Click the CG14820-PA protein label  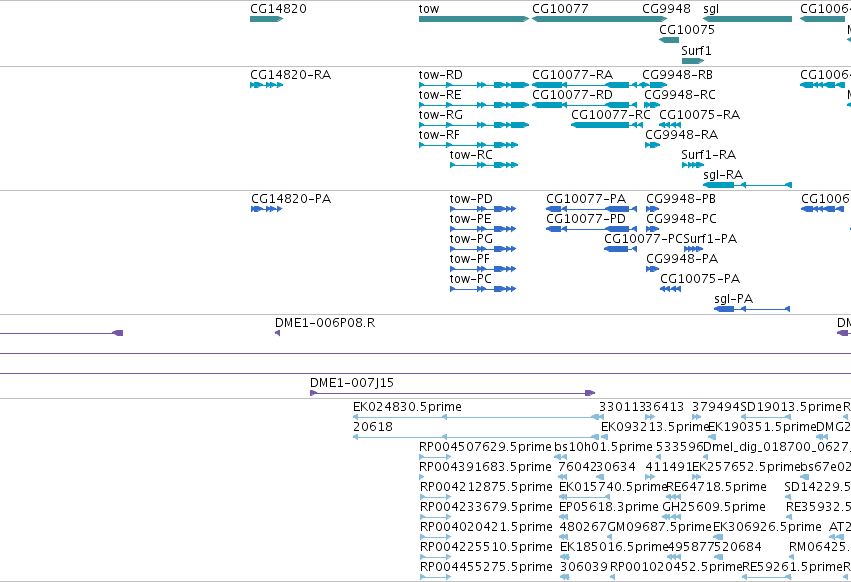tap(291, 199)
